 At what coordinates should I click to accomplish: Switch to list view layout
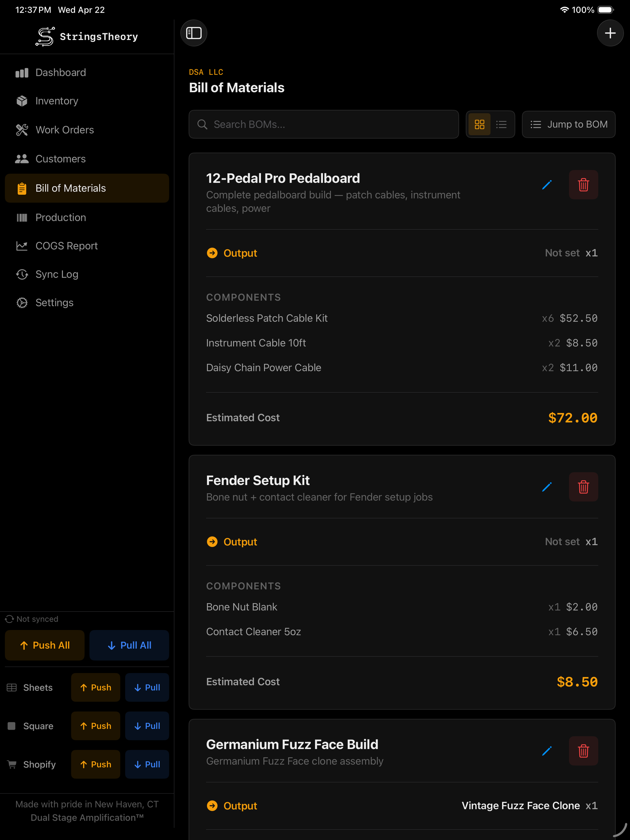tap(501, 124)
